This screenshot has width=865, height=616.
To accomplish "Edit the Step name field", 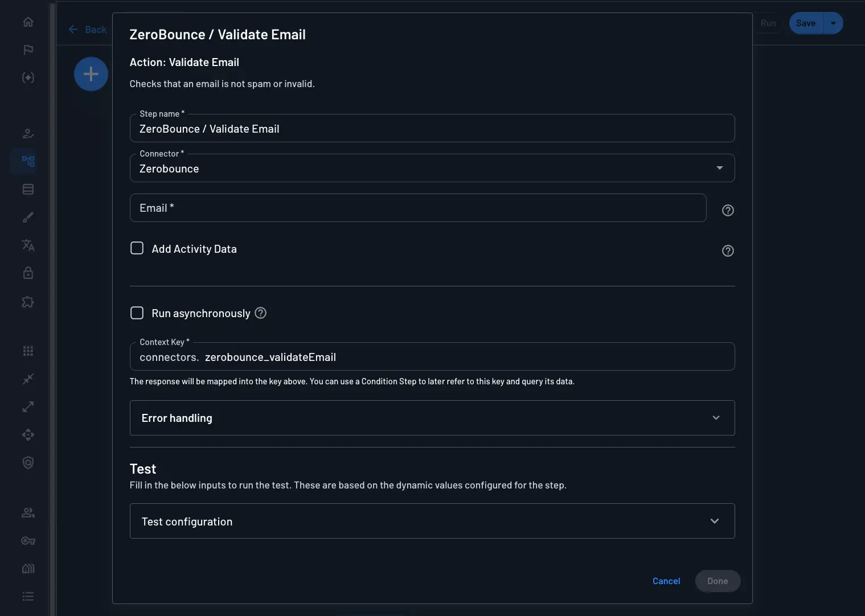I will pos(432,128).
